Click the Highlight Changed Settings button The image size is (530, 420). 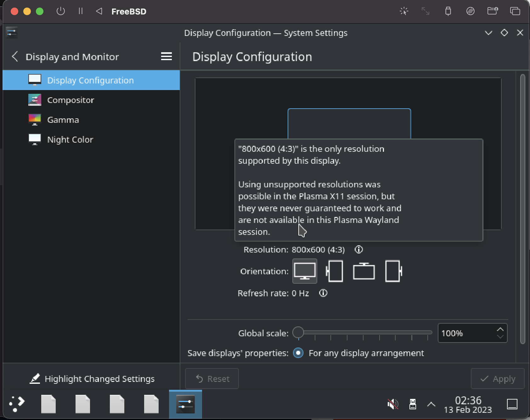point(92,379)
